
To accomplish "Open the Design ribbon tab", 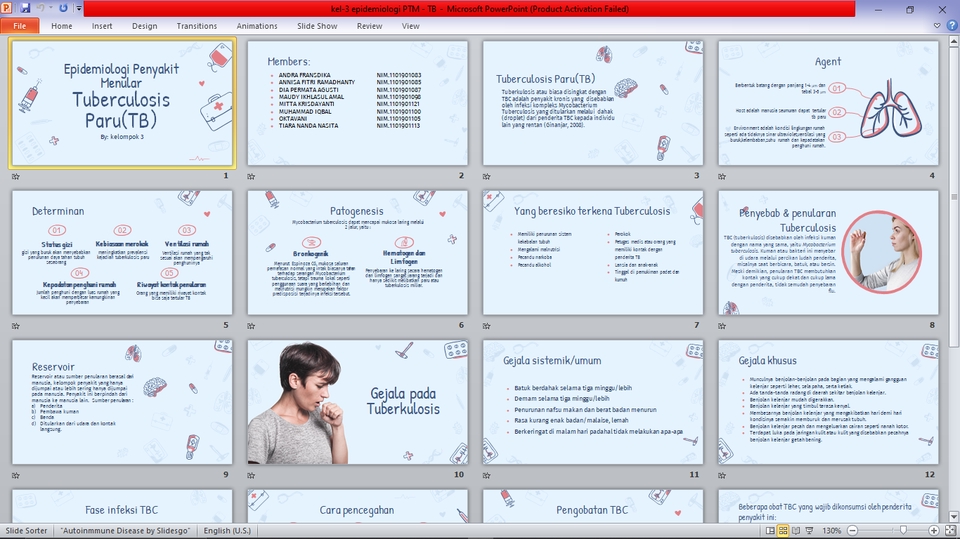I will tap(144, 26).
